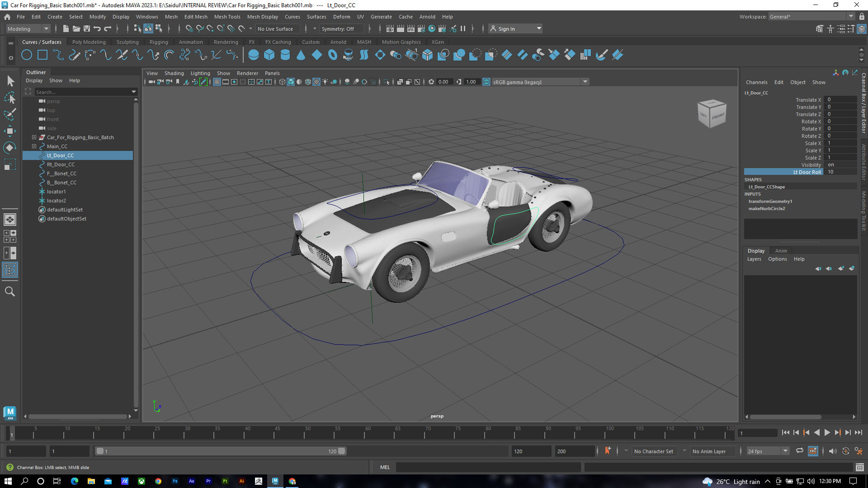Select the transformGeometry1 input in the Channel Box
The height and width of the screenshot is (488, 868).
click(770, 202)
